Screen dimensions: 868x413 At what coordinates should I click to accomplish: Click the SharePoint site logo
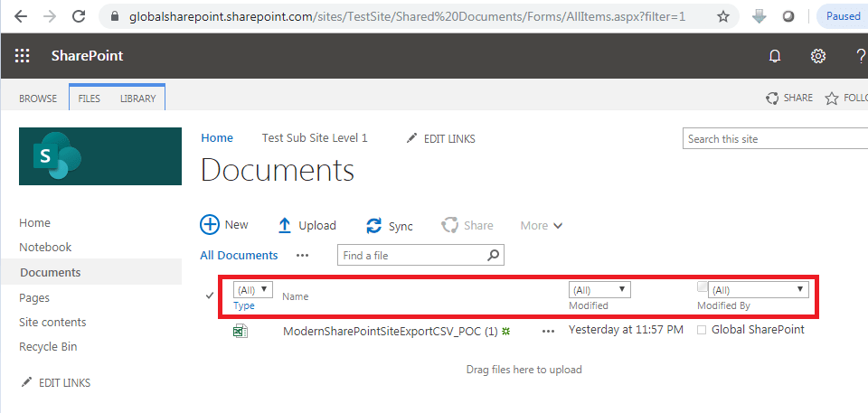100,156
